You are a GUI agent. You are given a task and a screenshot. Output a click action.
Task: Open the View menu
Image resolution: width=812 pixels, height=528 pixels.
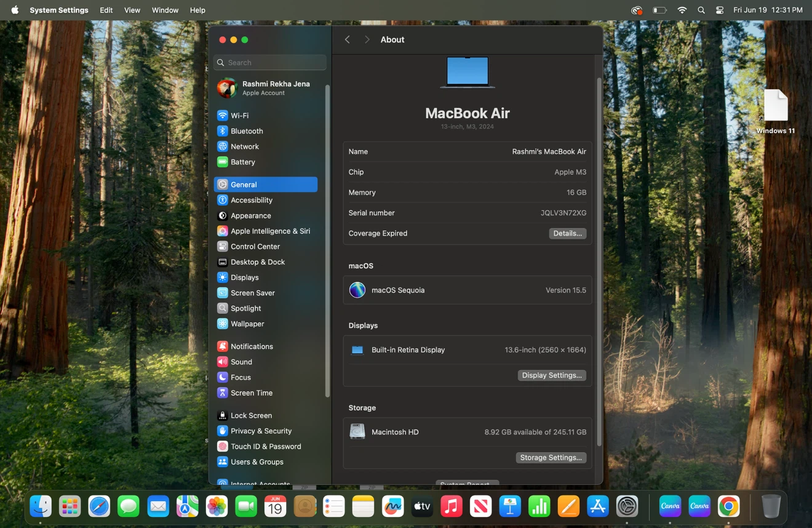coord(132,10)
